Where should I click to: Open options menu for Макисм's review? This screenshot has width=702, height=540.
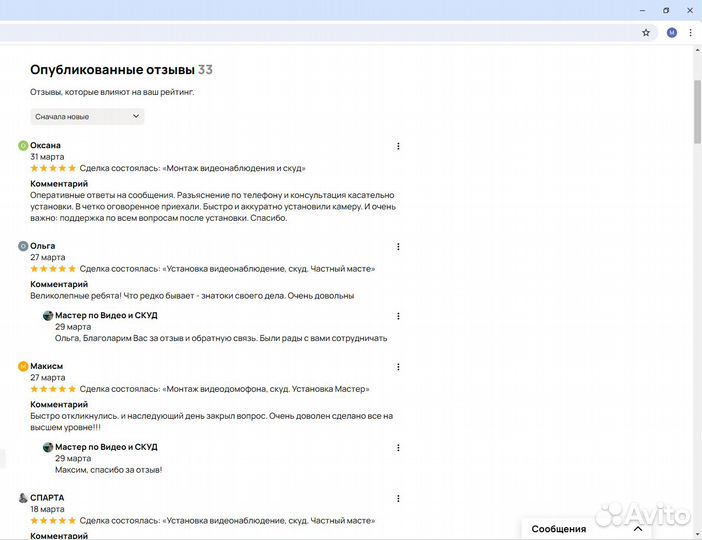(398, 367)
